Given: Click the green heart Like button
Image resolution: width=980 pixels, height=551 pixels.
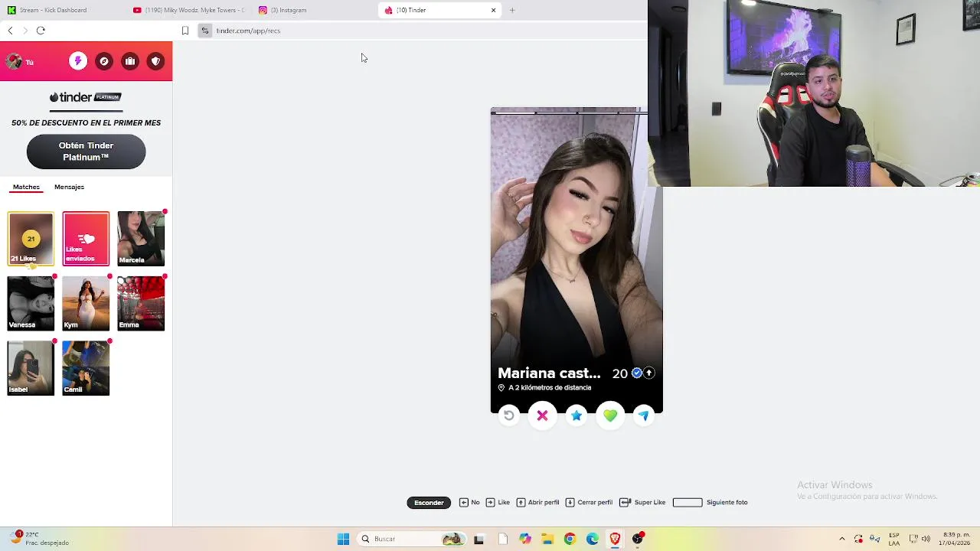Looking at the screenshot, I should 610,416.
